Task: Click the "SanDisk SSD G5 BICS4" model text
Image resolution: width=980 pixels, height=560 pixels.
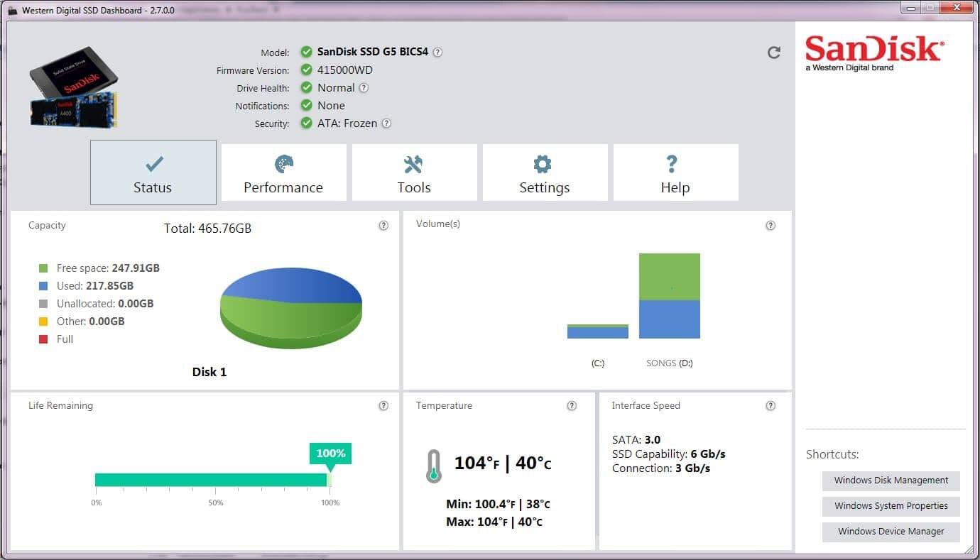Action: click(373, 52)
